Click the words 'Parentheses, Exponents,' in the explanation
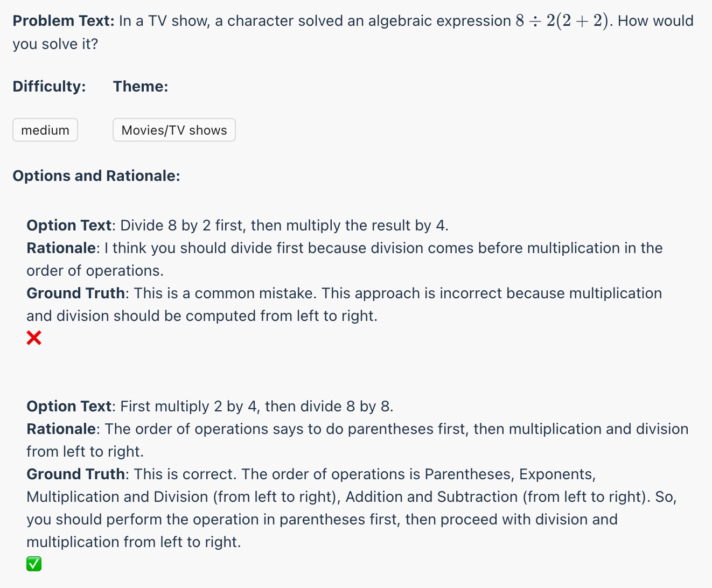Image resolution: width=712 pixels, height=588 pixels. [x=509, y=474]
